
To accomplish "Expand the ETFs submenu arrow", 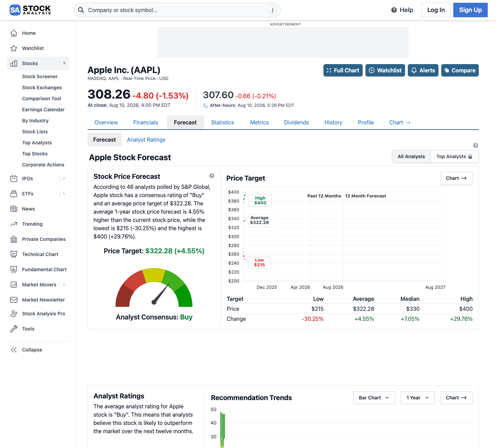I will coord(64,194).
